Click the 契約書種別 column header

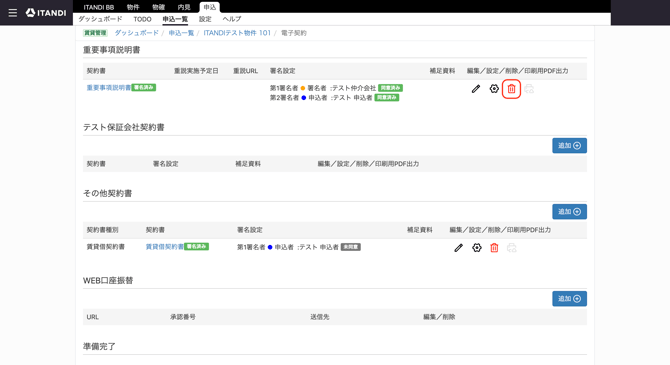point(103,230)
